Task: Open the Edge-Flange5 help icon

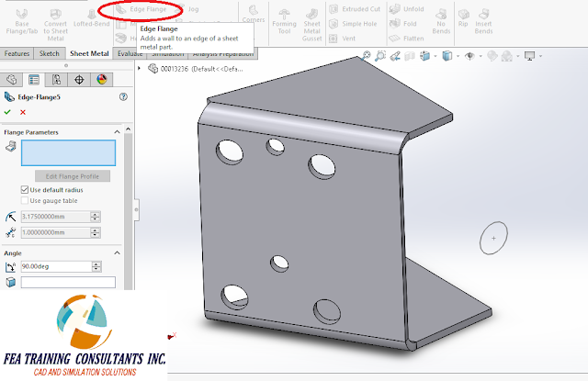Action: tap(123, 97)
